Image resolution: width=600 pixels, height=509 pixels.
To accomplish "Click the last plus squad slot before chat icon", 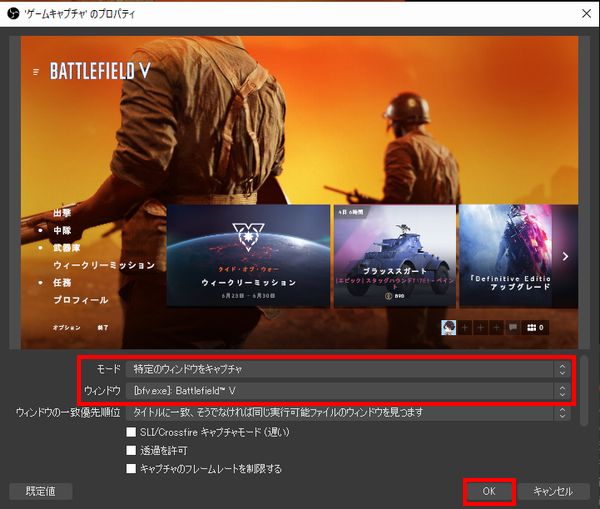I will [x=496, y=328].
